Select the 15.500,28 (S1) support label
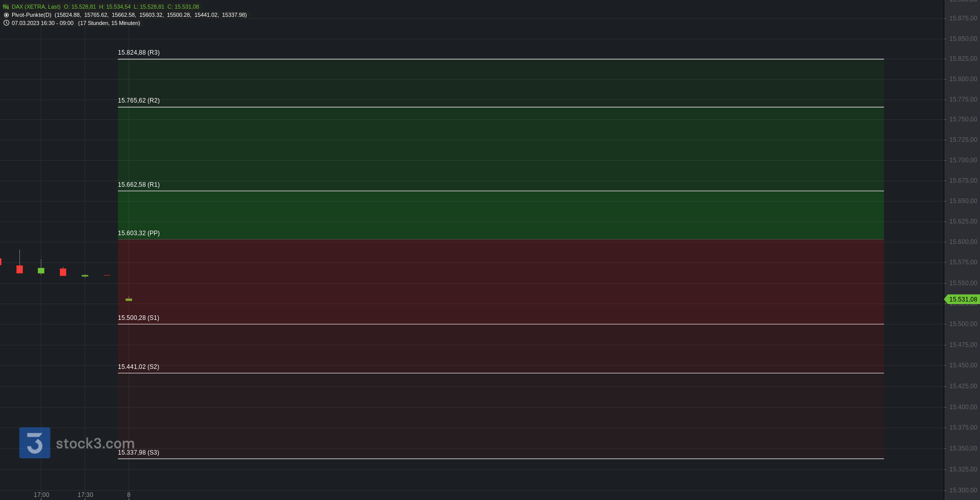The image size is (980, 500). coord(138,318)
